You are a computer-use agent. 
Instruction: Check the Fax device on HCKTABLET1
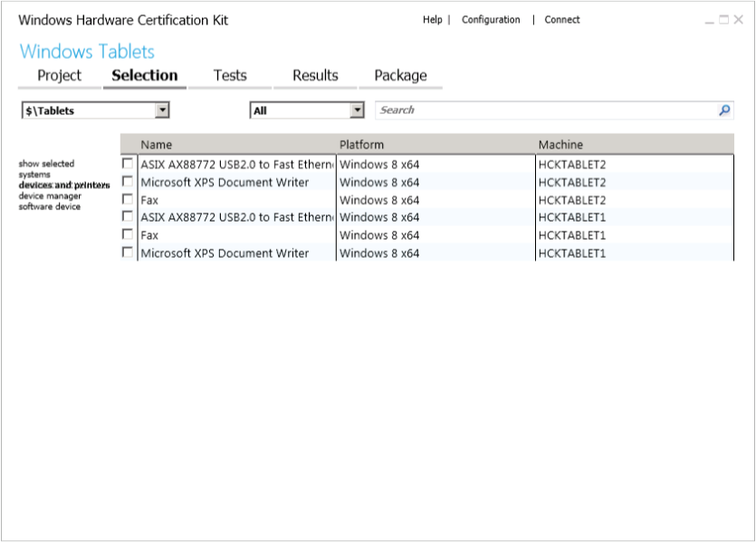[x=129, y=235]
